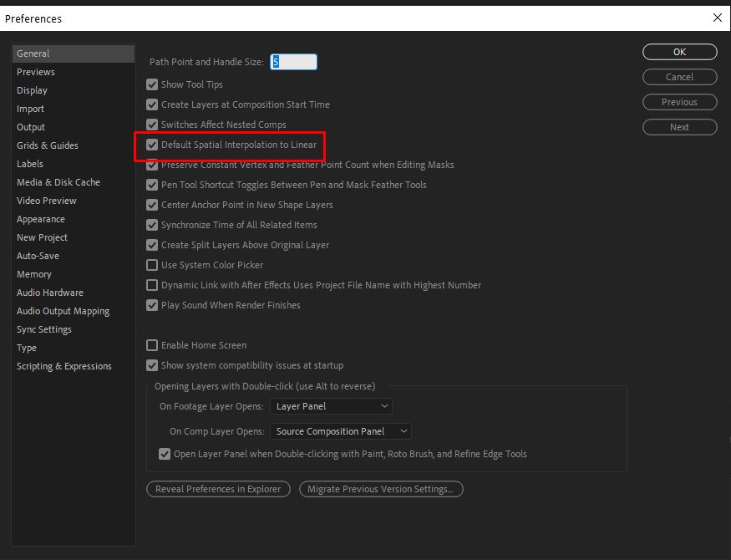The image size is (731, 560).
Task: Open the Auto-Save preferences category
Action: pyautogui.click(x=38, y=256)
